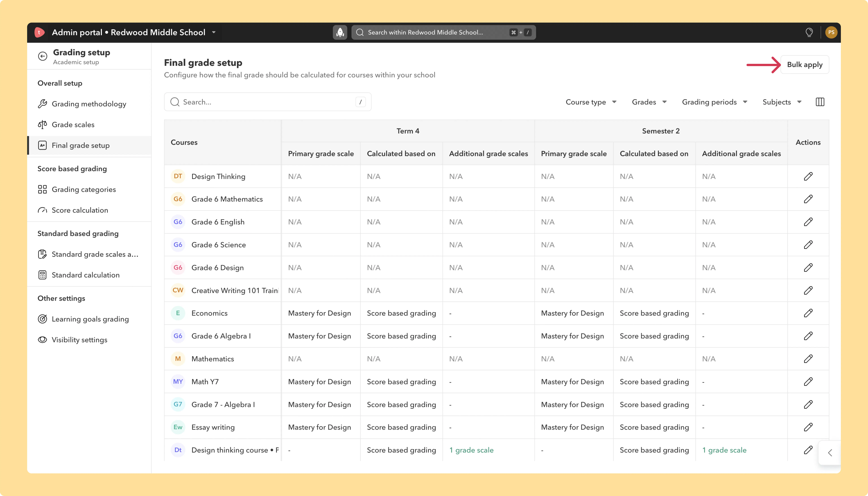Viewport: 868px width, 496px height.
Task: Click the Semester 2 column group header
Action: click(661, 131)
